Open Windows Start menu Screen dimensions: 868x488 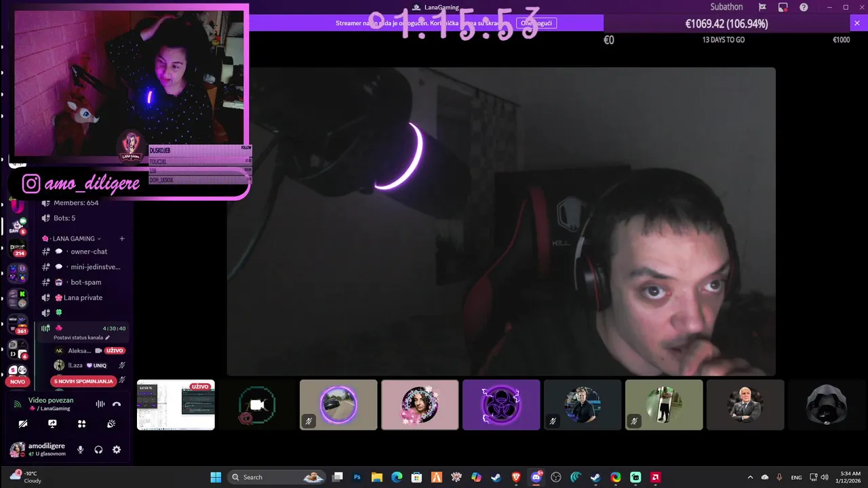point(216,477)
